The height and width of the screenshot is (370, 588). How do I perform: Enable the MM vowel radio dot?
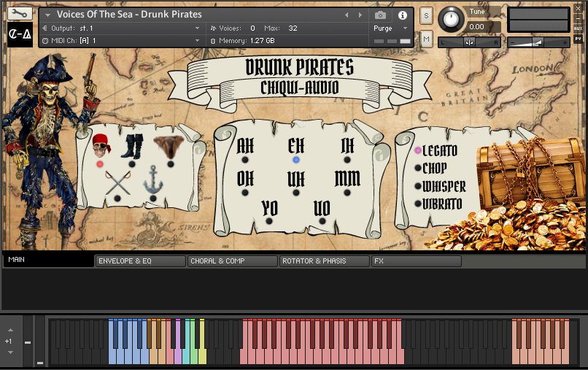tap(347, 193)
